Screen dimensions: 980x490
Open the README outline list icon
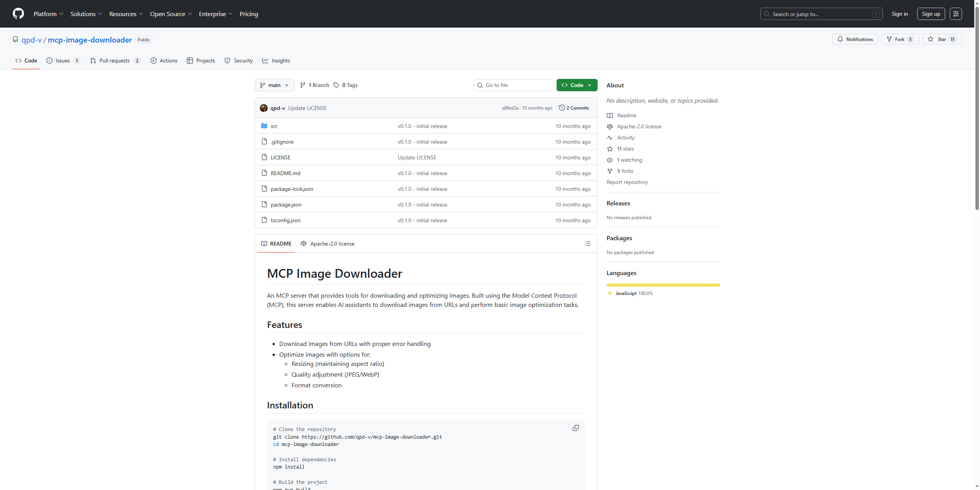coord(587,244)
